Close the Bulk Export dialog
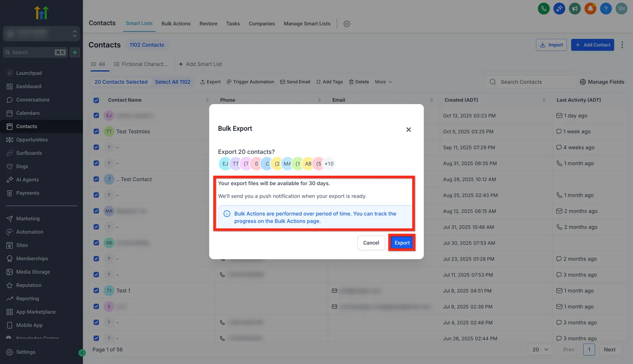This screenshot has width=633, height=364. pyautogui.click(x=409, y=130)
